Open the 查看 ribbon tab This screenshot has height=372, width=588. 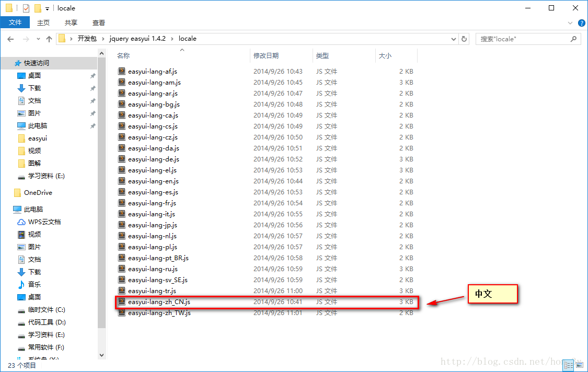(99, 23)
